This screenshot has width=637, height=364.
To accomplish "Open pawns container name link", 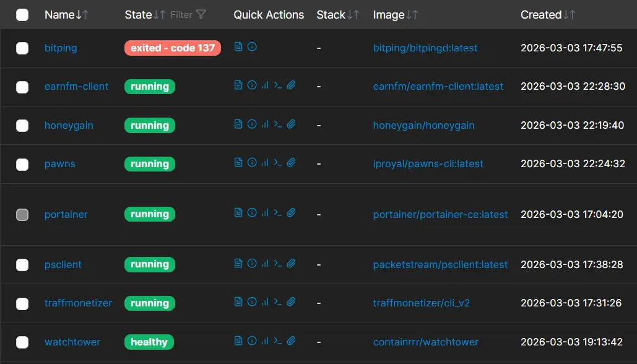I will (59, 164).
